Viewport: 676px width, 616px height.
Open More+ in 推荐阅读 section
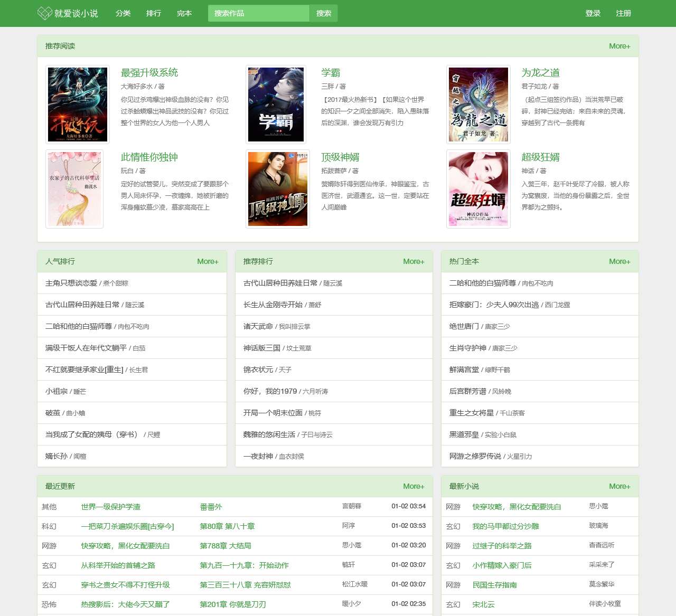coord(619,46)
